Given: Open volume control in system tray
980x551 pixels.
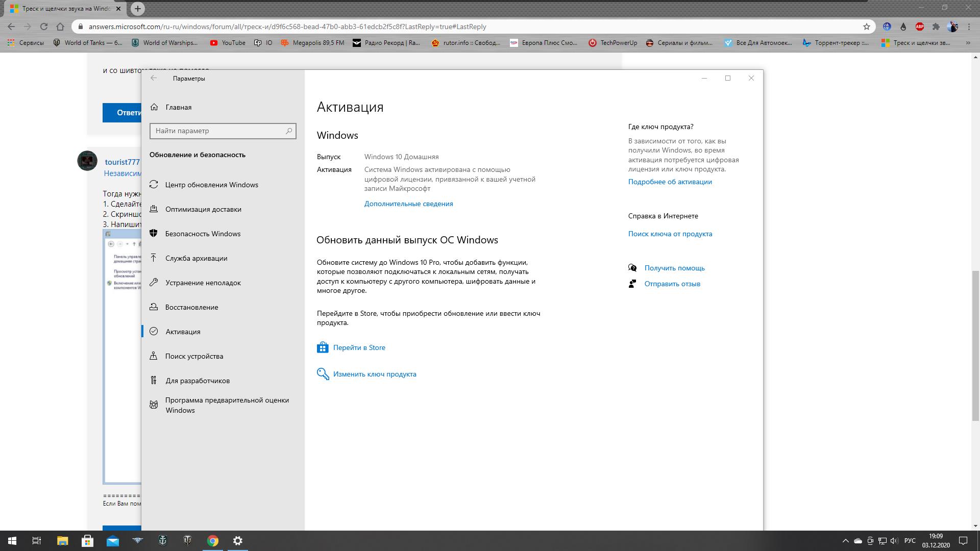Looking at the screenshot, I should coord(894,541).
